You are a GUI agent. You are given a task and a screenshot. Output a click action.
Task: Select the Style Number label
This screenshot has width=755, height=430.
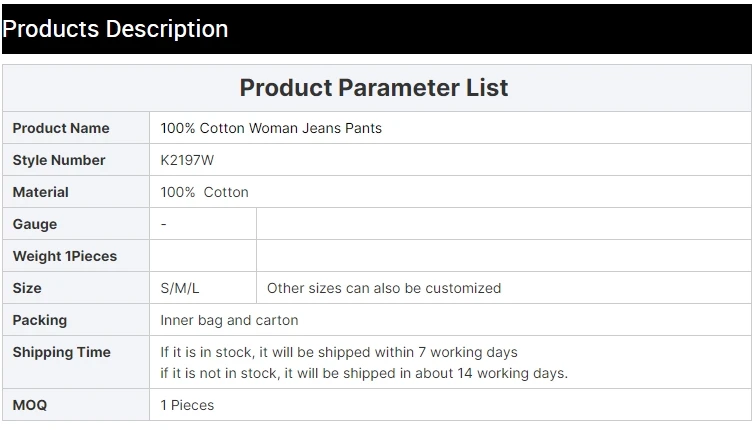59,160
